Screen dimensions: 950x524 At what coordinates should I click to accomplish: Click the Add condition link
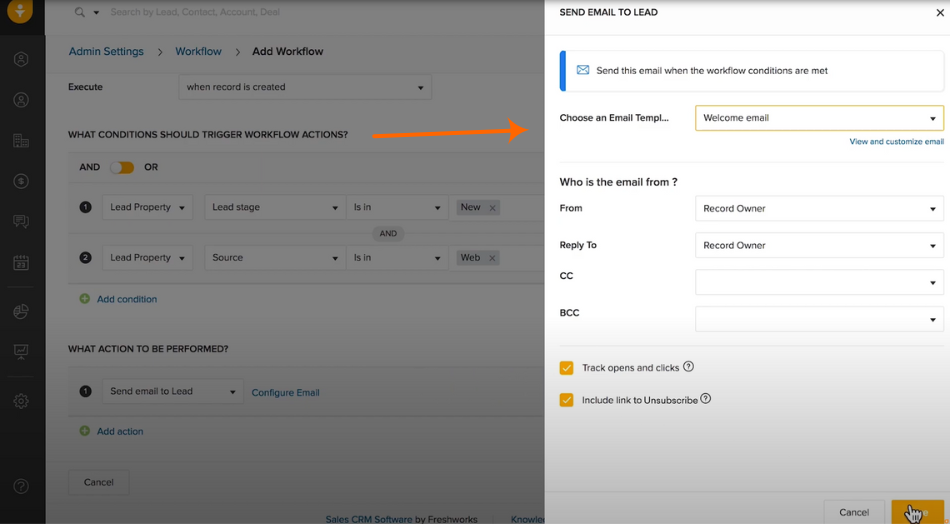pyautogui.click(x=127, y=299)
